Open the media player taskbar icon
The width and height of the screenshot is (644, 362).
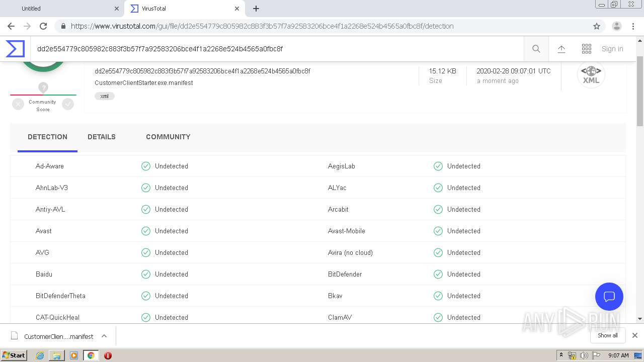(74, 355)
